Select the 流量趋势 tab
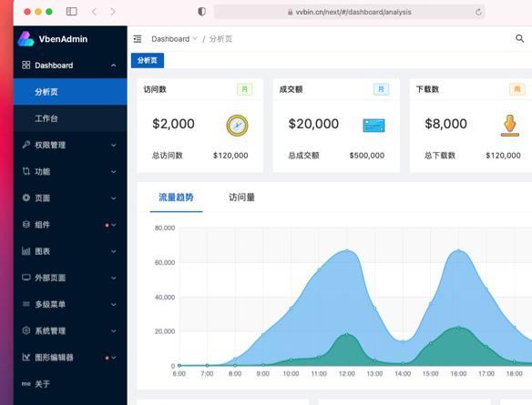The height and width of the screenshot is (405, 532). [x=176, y=197]
